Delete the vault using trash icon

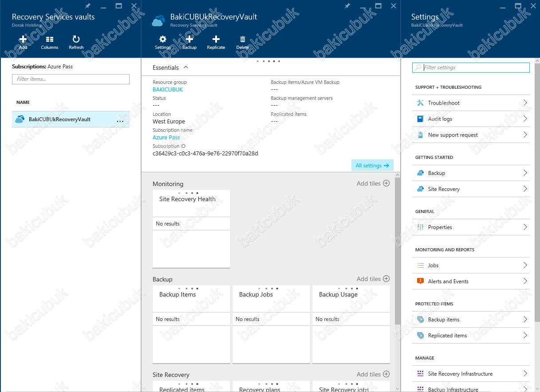pyautogui.click(x=243, y=40)
